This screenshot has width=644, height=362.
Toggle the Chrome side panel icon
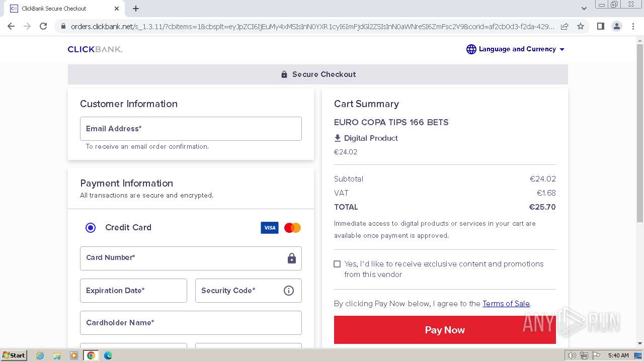[x=600, y=26]
